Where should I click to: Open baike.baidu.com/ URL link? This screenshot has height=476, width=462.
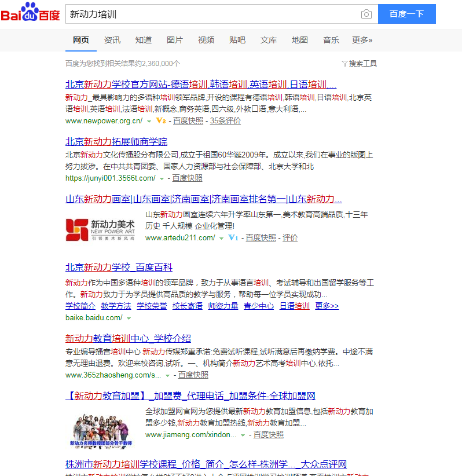[x=94, y=318]
